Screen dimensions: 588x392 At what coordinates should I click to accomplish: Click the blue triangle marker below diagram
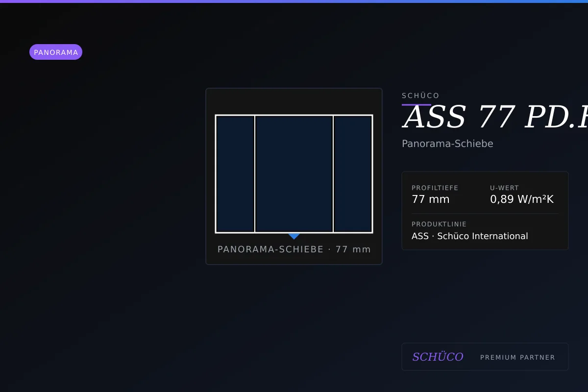294,236
